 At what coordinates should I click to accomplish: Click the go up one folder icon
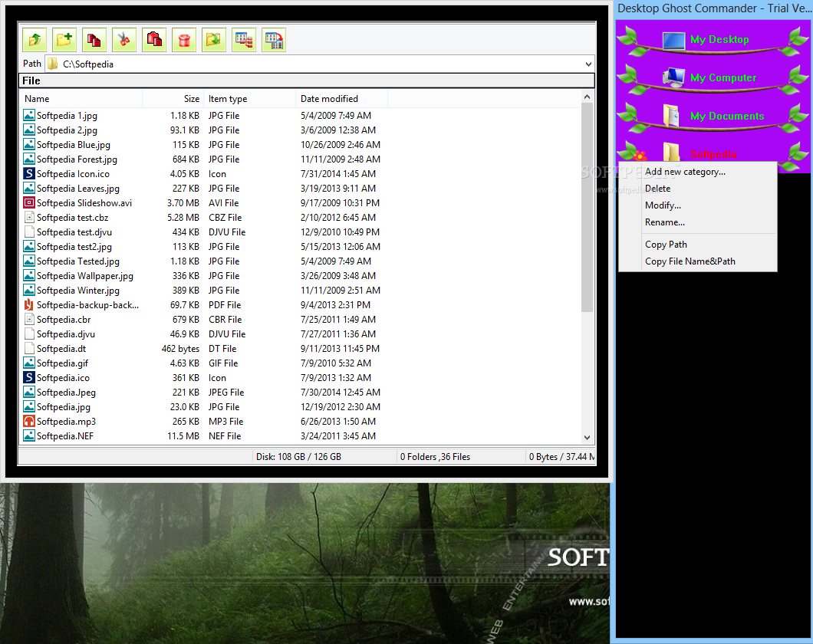click(x=35, y=40)
